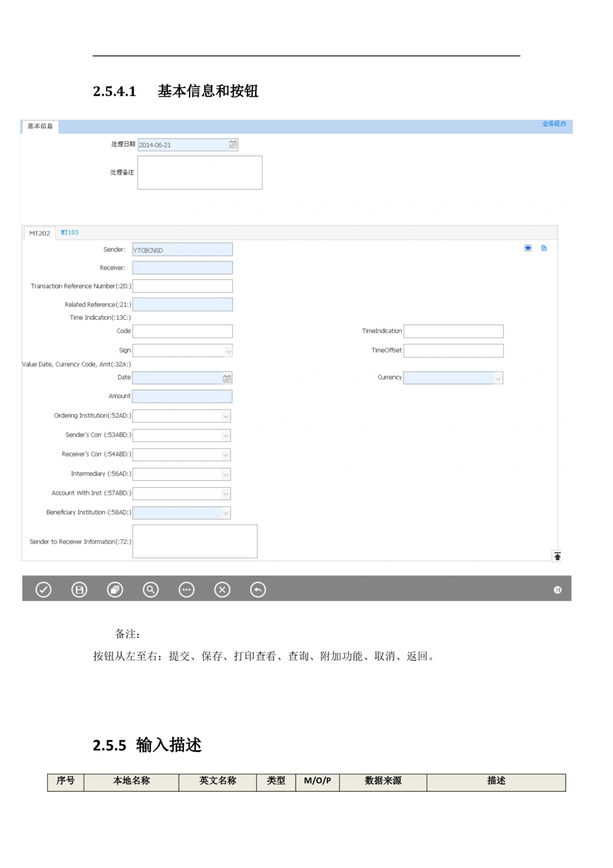The width and height of the screenshot is (613, 868).
Task: Click the magnifier search icon
Action: 151,590
